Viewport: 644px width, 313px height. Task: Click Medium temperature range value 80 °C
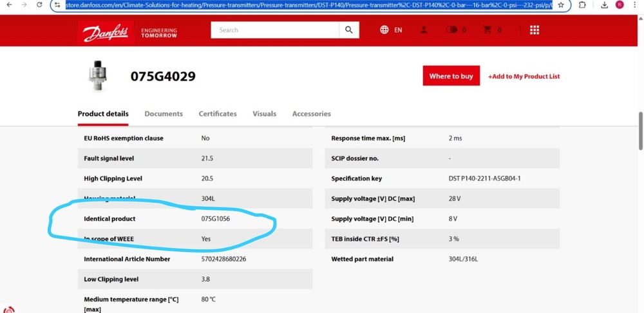click(208, 299)
